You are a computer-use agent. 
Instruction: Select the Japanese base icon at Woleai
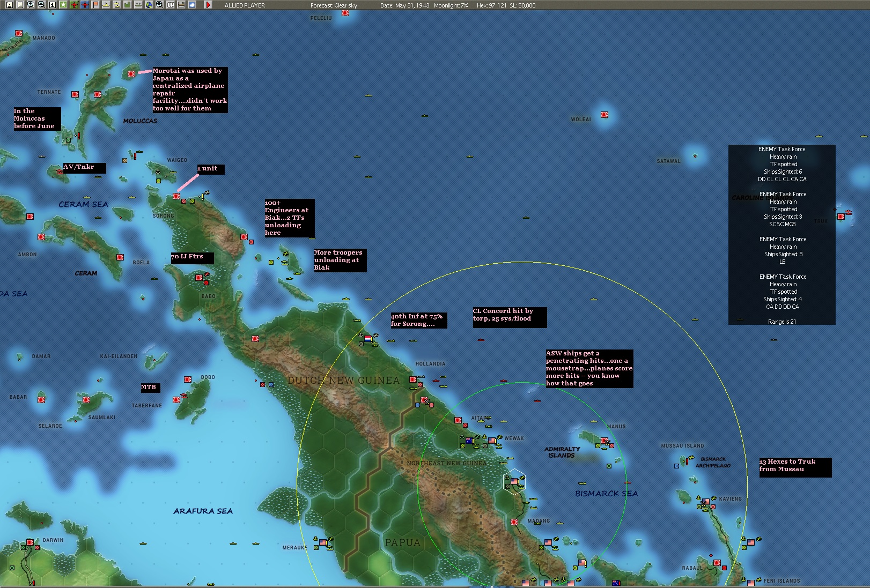point(604,115)
